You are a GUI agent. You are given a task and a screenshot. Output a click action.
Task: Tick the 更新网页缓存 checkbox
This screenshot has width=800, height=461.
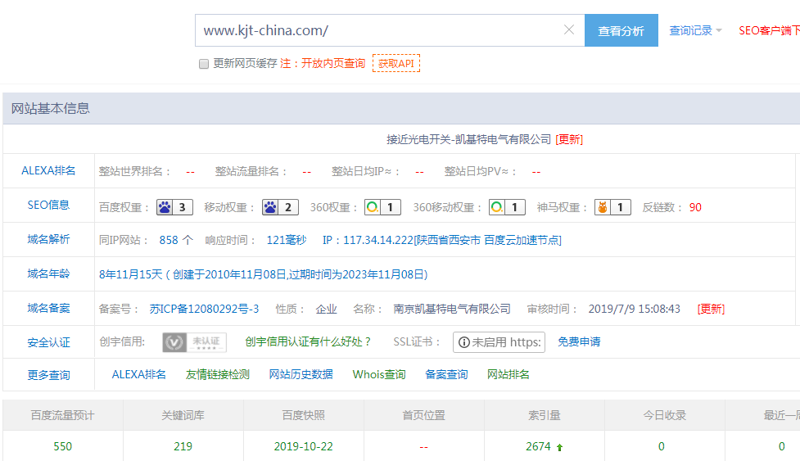pos(204,64)
